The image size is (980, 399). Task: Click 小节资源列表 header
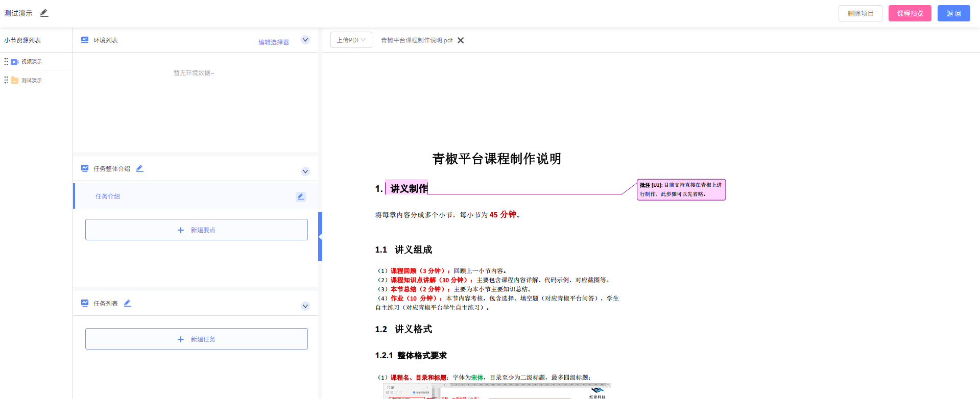click(x=22, y=40)
